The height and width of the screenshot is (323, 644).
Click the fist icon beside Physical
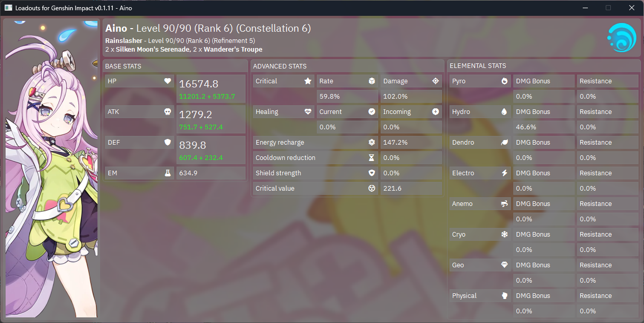pos(504,296)
